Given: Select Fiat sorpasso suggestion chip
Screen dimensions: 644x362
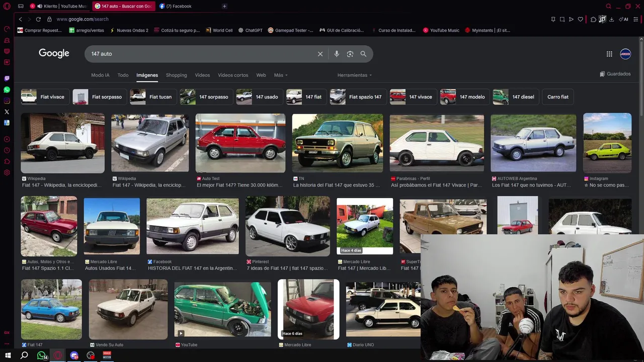Looking at the screenshot, I should pos(99,97).
